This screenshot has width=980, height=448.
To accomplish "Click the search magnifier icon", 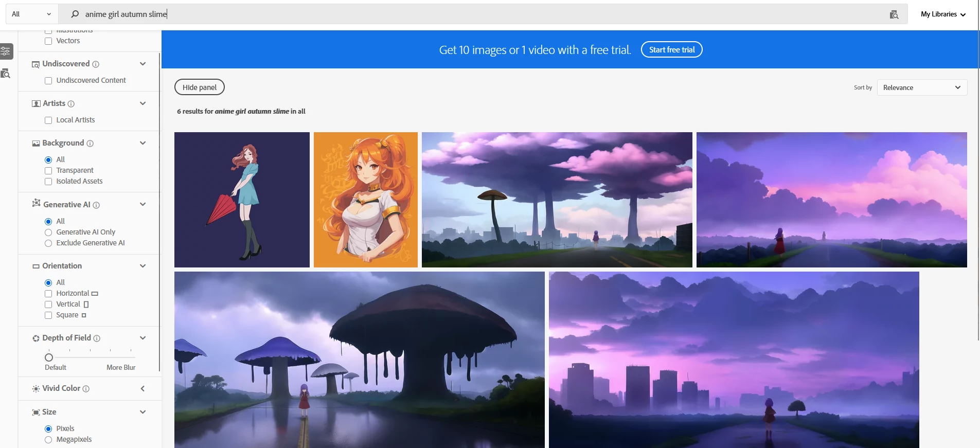I will pos(75,14).
